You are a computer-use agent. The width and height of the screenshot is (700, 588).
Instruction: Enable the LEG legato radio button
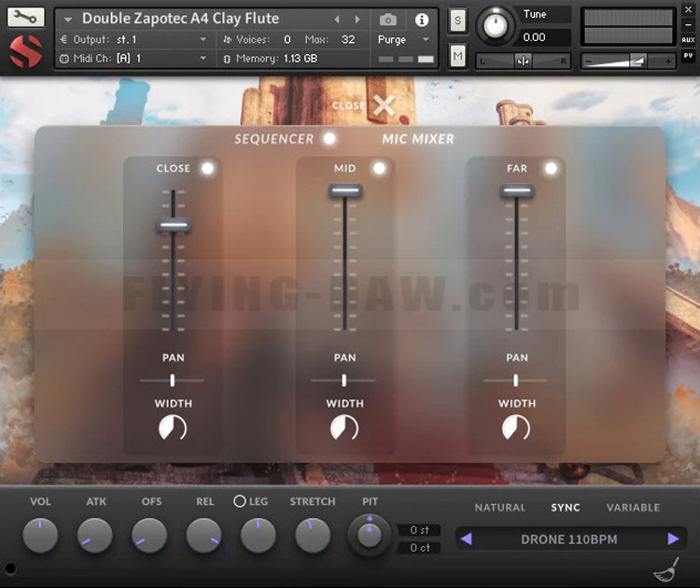(x=240, y=501)
